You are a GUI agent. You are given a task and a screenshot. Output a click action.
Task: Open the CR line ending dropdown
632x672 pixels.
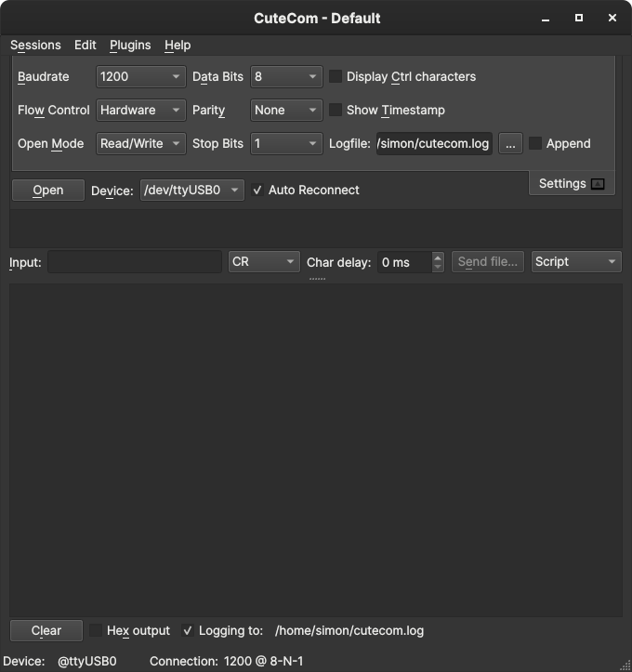tap(264, 262)
